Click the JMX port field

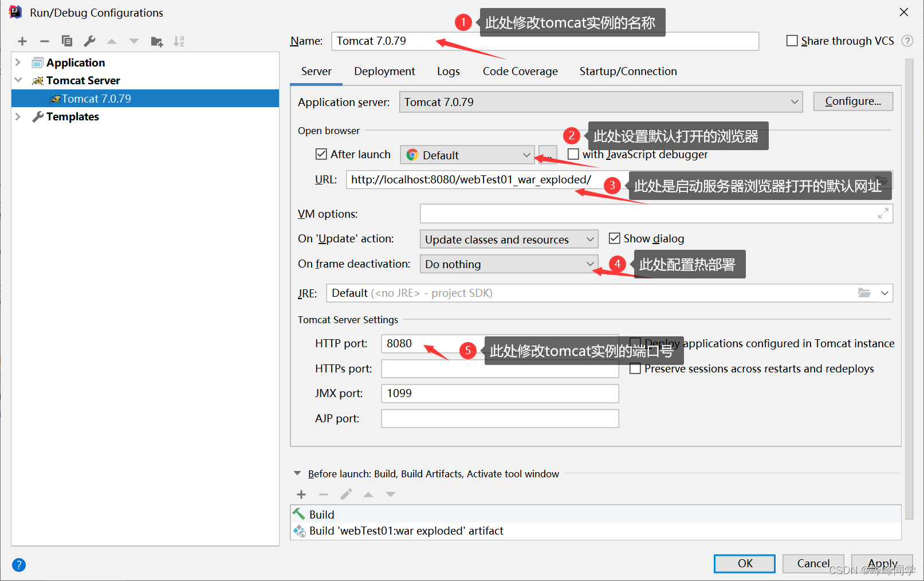coord(500,394)
